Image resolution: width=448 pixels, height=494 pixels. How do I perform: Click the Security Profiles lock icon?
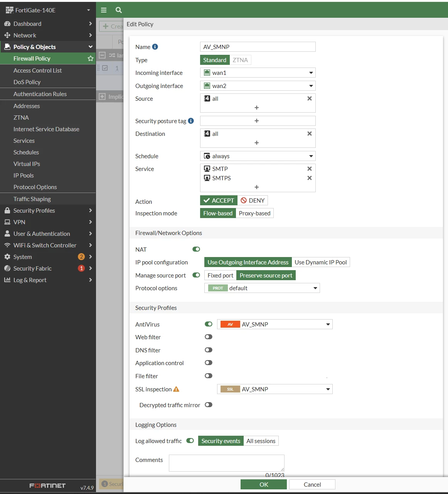pos(7,210)
